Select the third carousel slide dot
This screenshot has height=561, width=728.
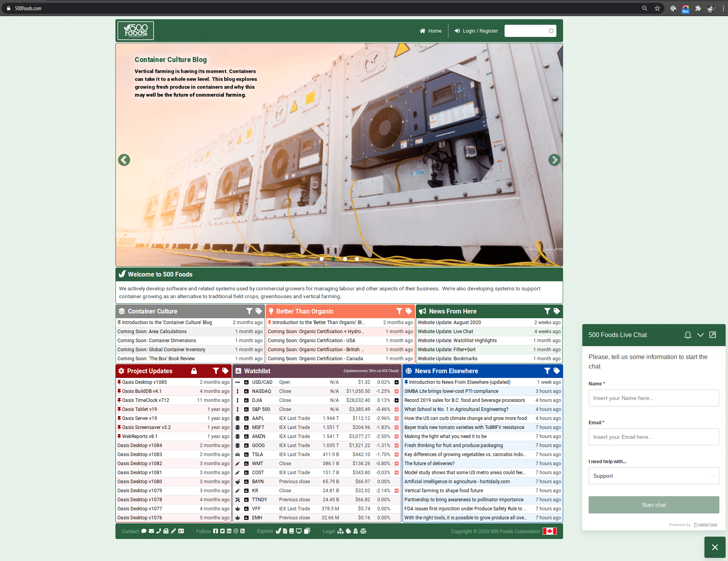345,259
